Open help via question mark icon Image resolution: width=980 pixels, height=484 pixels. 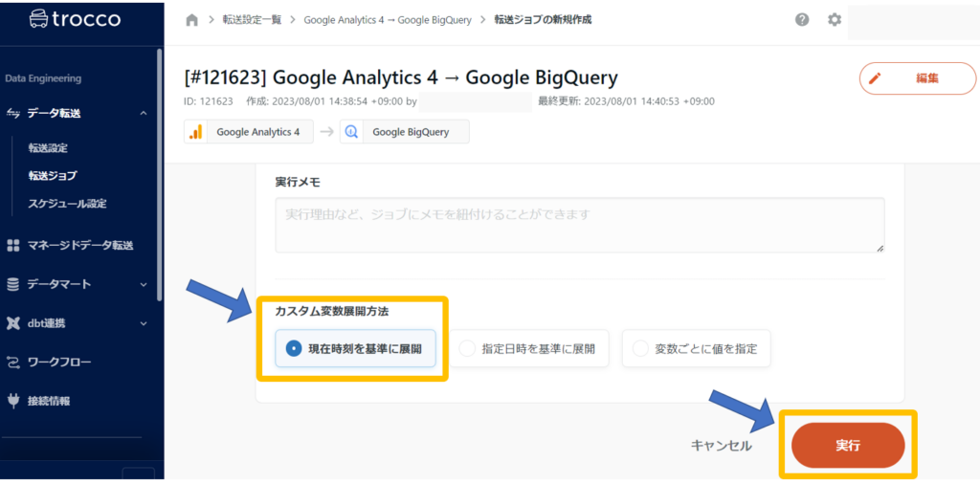click(802, 20)
